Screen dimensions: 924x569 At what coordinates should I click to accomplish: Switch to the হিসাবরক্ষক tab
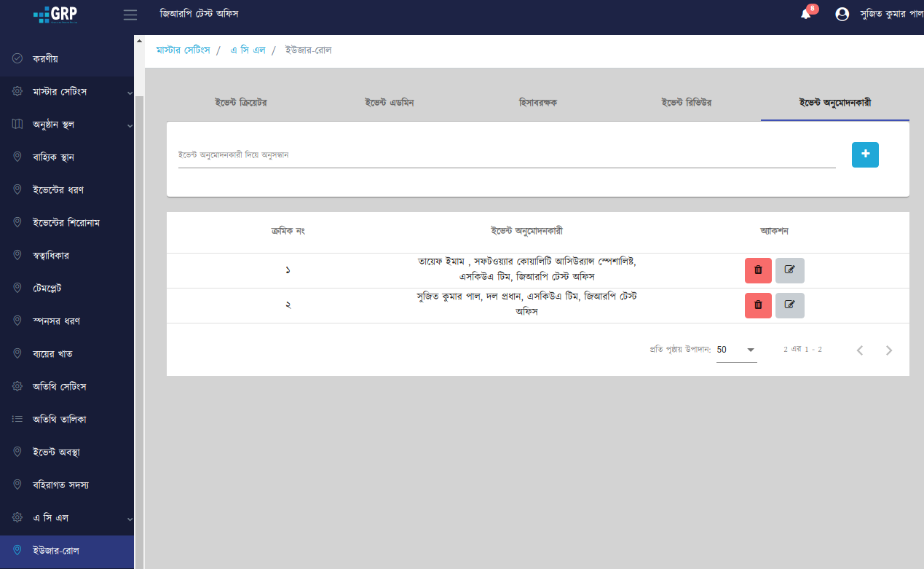537,103
